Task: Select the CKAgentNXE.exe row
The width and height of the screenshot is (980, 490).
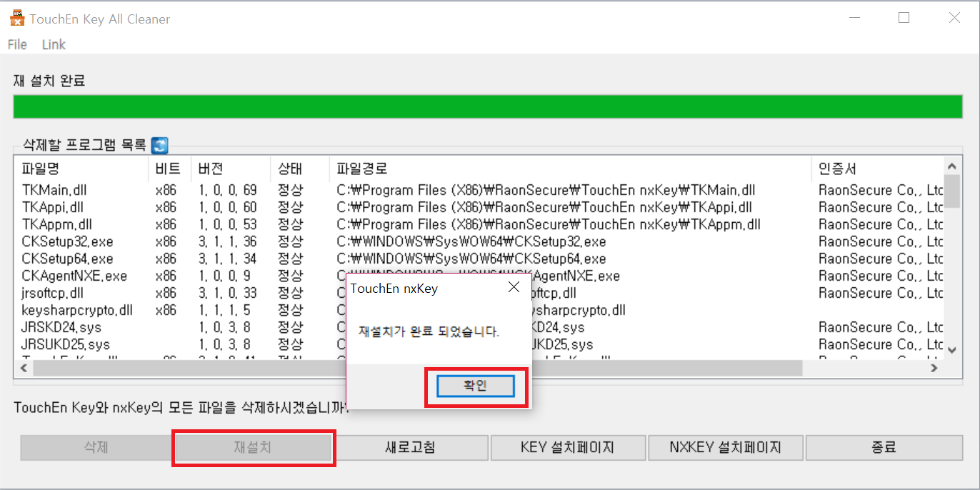Action: [x=479, y=276]
